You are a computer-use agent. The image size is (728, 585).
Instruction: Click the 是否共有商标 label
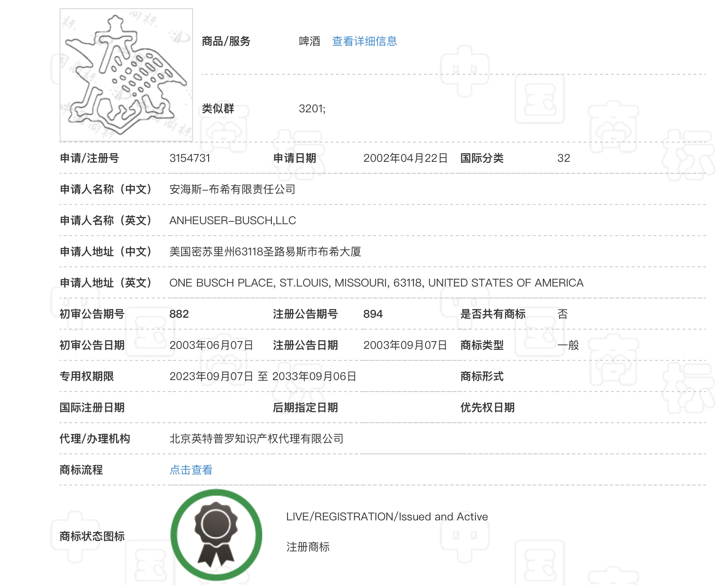(493, 314)
